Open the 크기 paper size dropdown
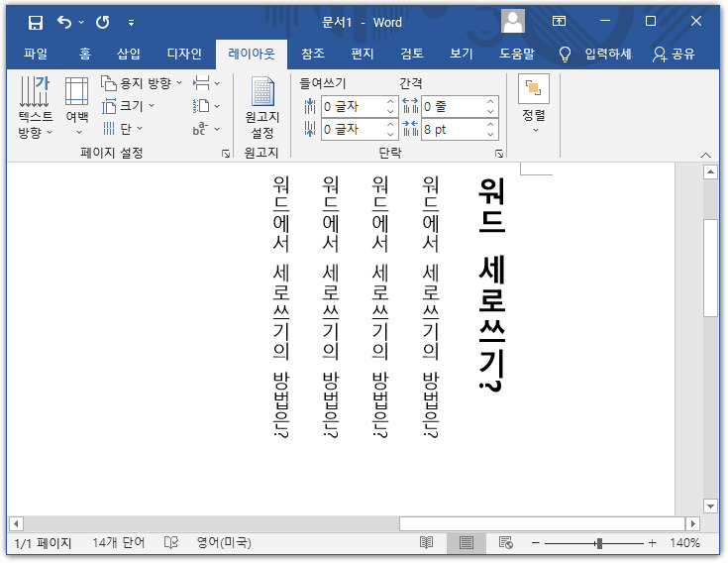Image resolution: width=728 pixels, height=564 pixels. 128,106
